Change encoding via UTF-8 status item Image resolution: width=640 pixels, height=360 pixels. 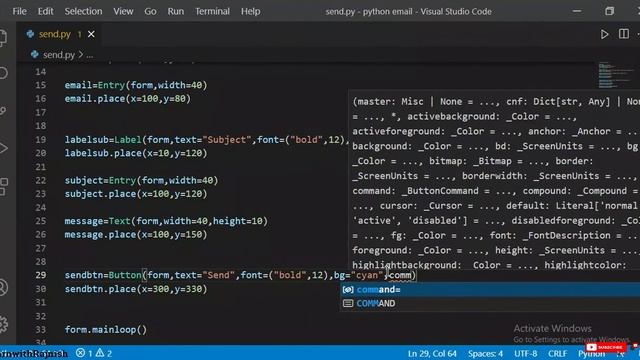click(x=525, y=353)
